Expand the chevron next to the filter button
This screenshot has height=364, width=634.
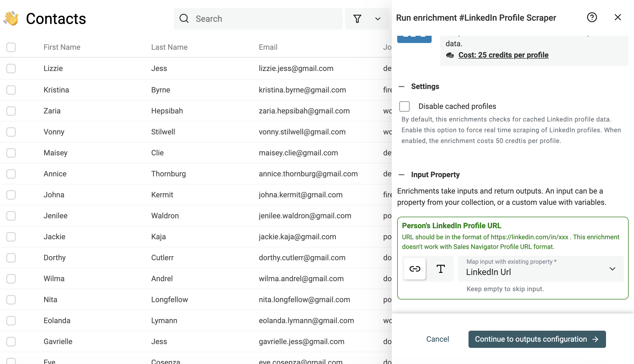tap(377, 19)
